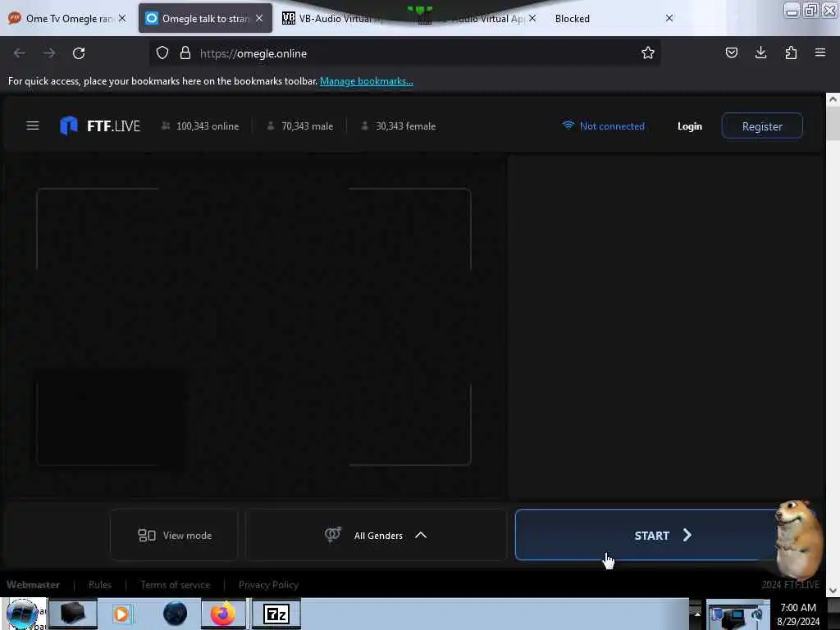Close the Omegle talk to strangers tab
Screen dimensions: 840x630
pyautogui.click(x=259, y=18)
